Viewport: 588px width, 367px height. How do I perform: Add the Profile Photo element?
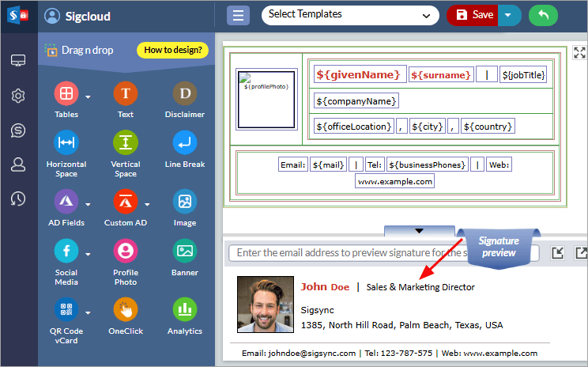(x=126, y=251)
